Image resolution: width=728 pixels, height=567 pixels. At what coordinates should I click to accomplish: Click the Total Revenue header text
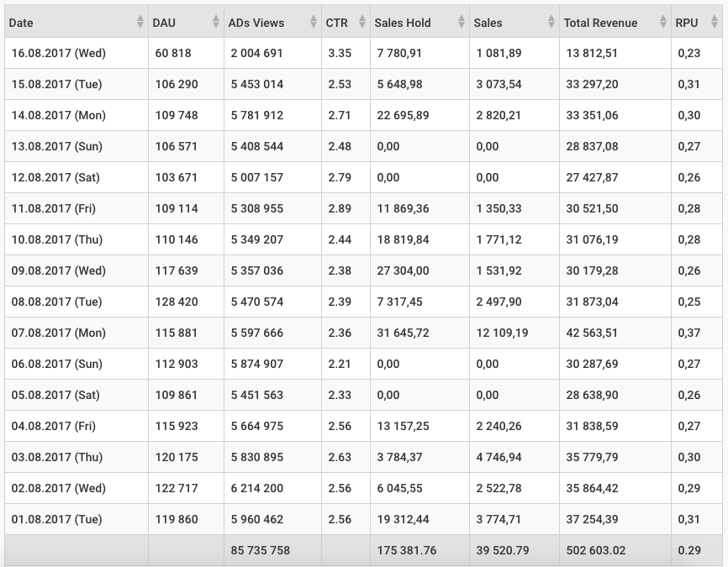pyautogui.click(x=601, y=23)
